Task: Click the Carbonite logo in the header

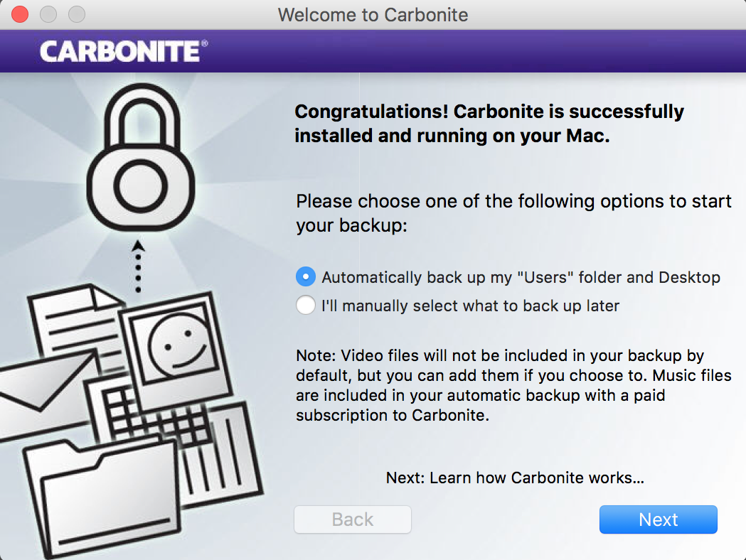Action: tap(121, 50)
